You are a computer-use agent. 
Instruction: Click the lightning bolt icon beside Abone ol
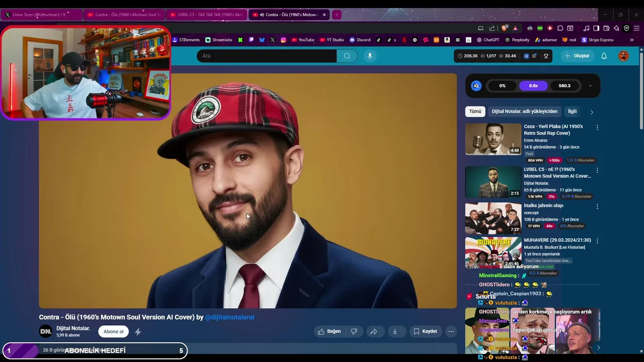point(138,331)
